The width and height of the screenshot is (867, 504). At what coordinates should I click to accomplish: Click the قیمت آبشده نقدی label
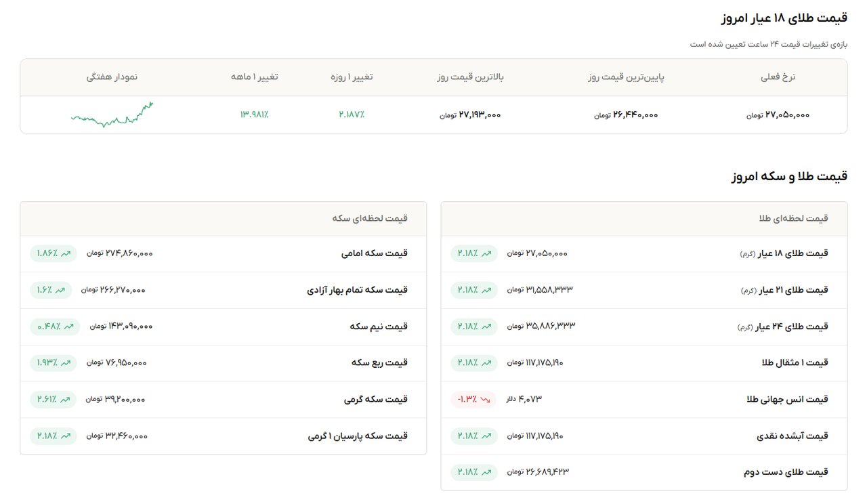(792, 436)
